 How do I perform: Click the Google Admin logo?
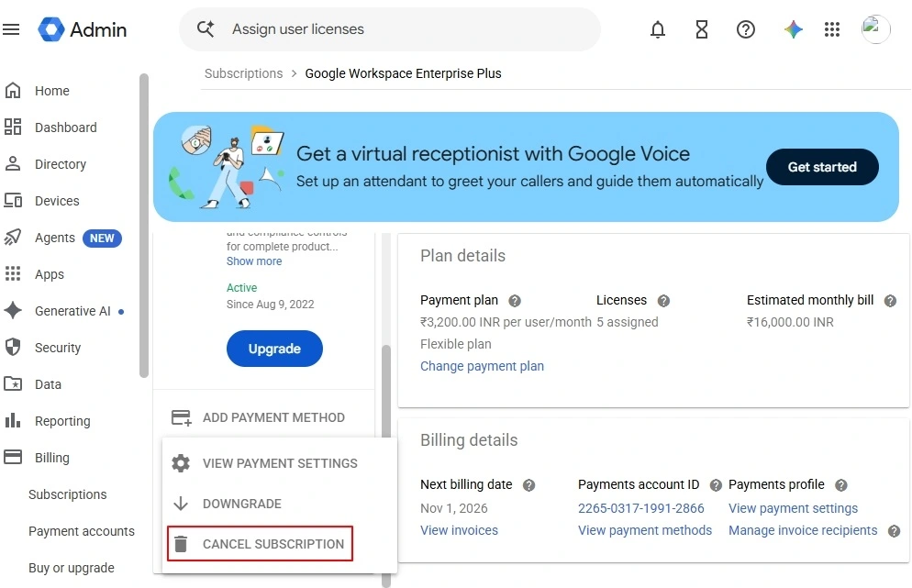82,29
